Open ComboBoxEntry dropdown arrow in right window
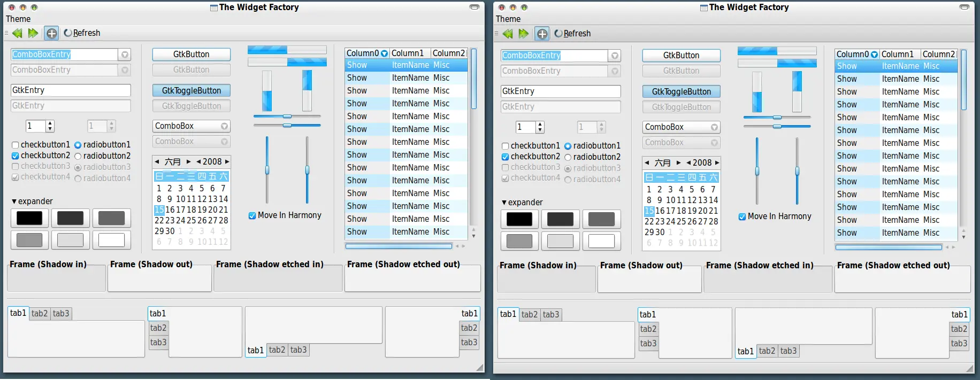The image size is (980, 380). (615, 56)
